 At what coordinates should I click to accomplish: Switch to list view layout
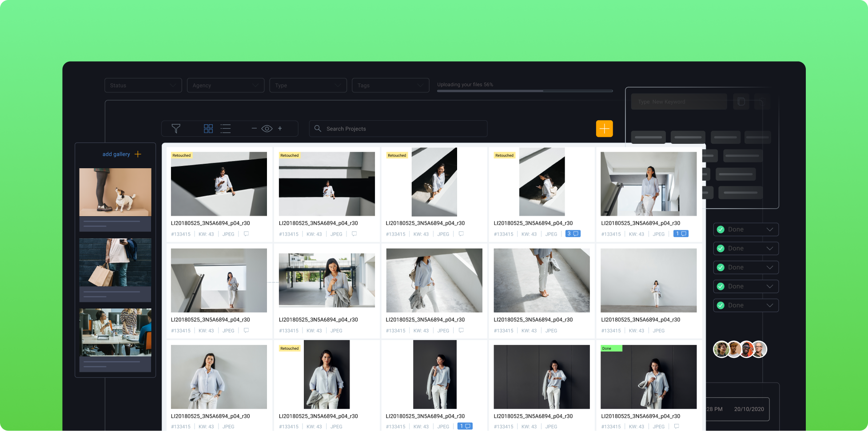pyautogui.click(x=226, y=129)
